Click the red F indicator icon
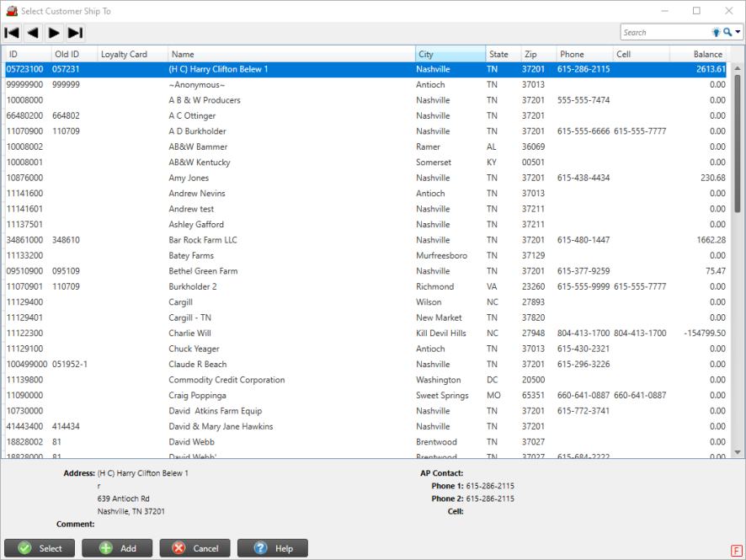This screenshot has width=746, height=560. [735, 550]
